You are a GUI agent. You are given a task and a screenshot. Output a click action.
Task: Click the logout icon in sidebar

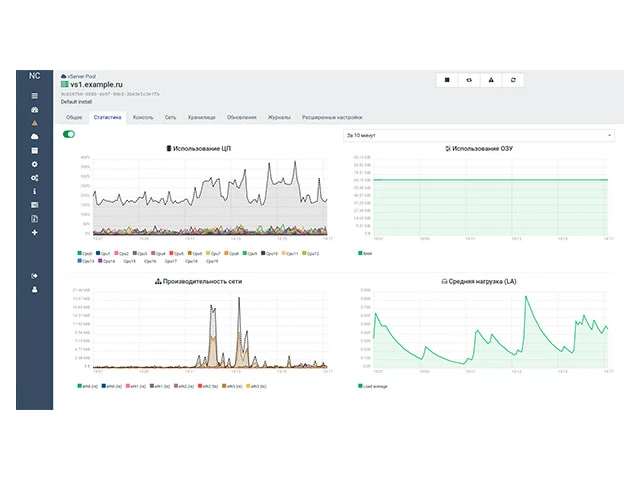pos(35,275)
